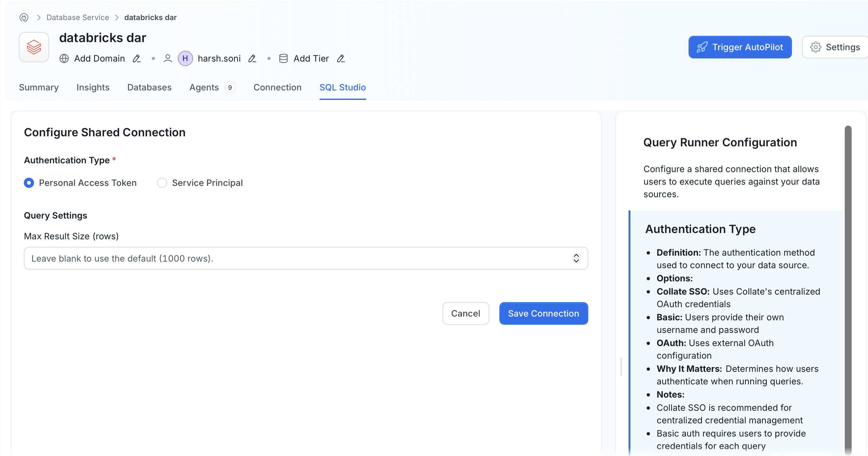Open the Database Service breadcrumb link
Viewport: 868px width, 456px height.
click(78, 18)
